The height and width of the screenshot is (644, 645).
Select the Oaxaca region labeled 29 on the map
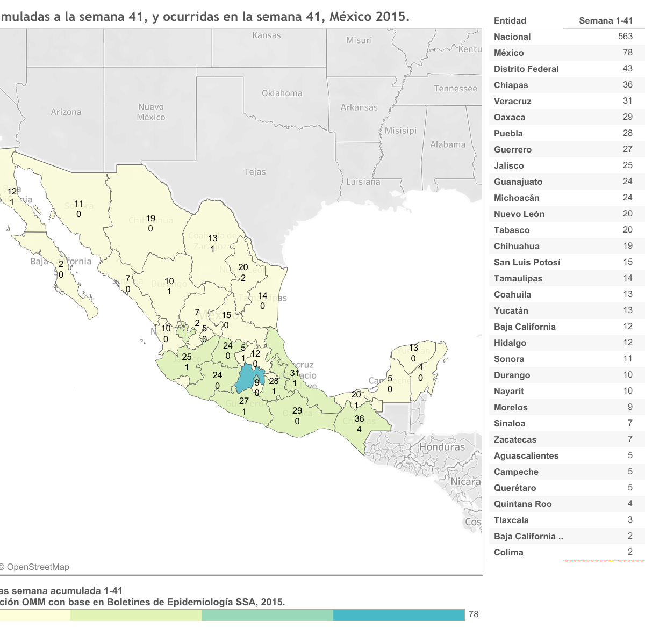[x=297, y=416]
